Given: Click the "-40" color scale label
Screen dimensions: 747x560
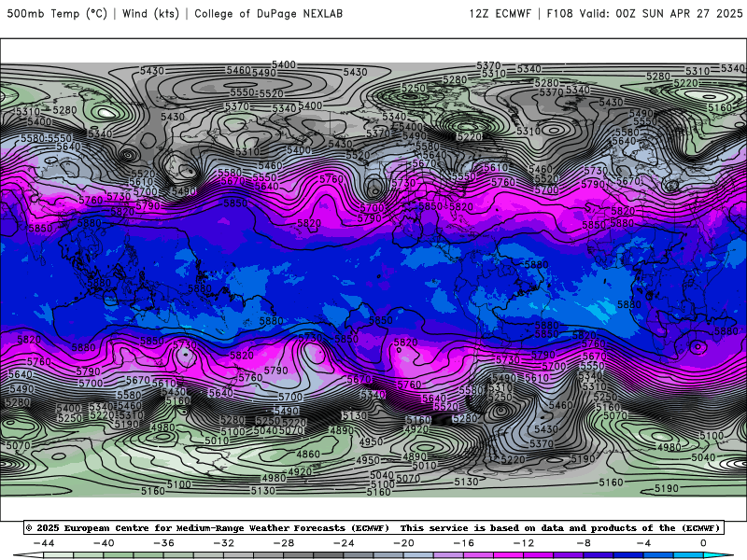Looking at the screenshot, I should click(104, 543).
